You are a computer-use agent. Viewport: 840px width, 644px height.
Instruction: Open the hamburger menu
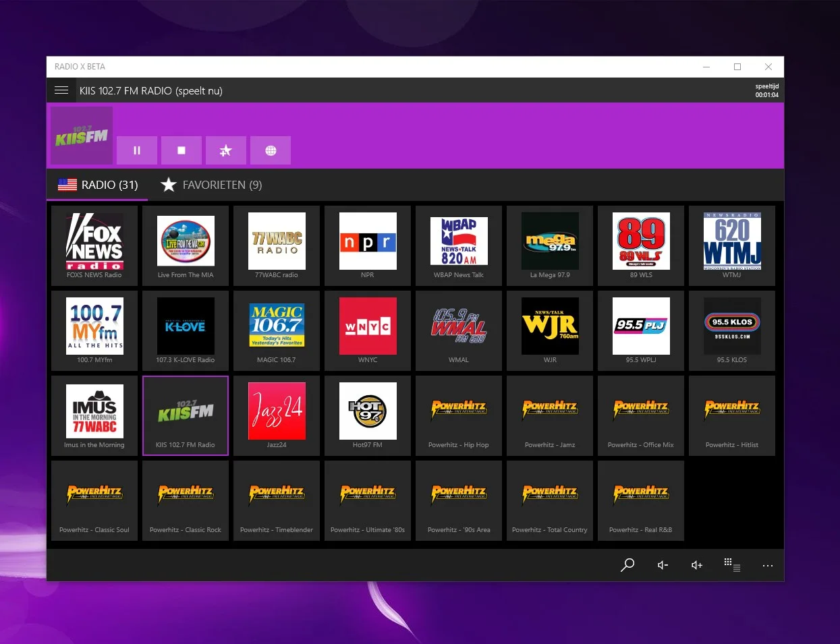click(61, 90)
